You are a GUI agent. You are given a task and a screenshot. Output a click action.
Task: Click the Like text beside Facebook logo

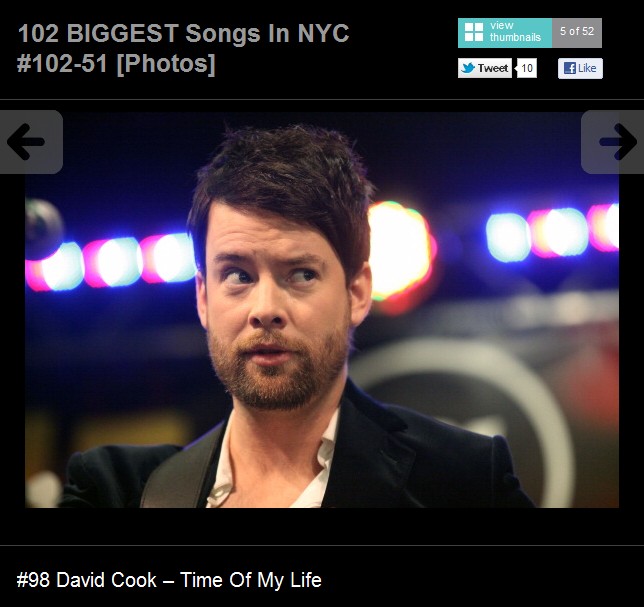pos(587,68)
